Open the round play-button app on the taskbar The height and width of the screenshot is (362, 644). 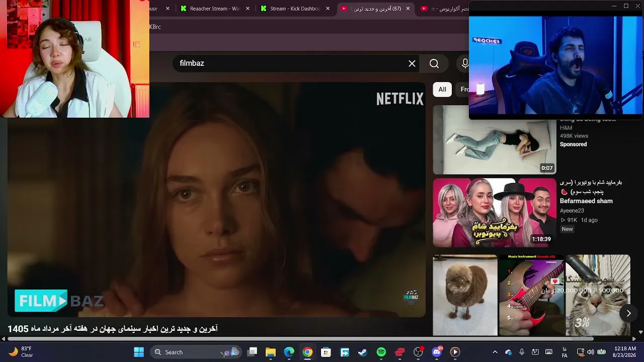click(x=455, y=352)
